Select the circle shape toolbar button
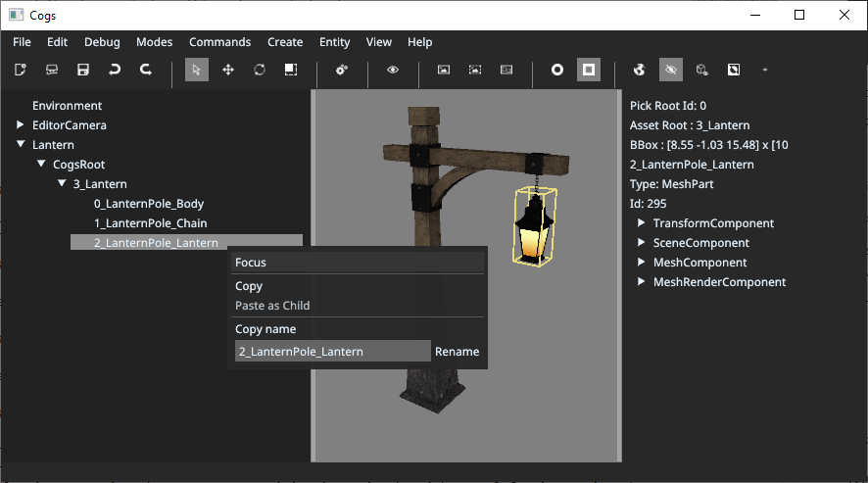The width and height of the screenshot is (868, 483). [557, 70]
